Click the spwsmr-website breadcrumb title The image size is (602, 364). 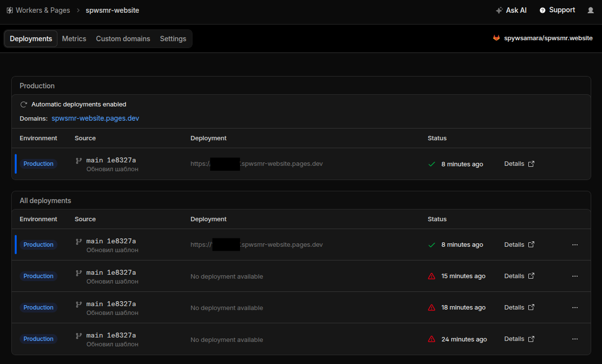[112, 10]
